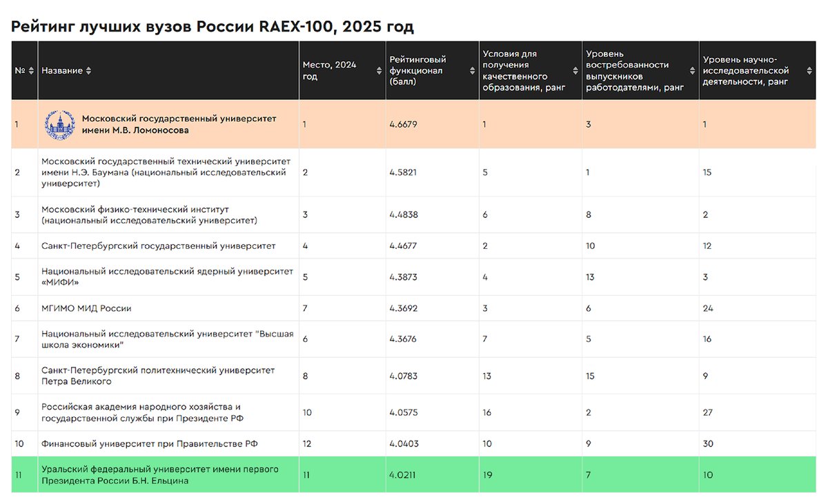Click 2024 place 12 in Финансовый университет row

click(x=308, y=443)
